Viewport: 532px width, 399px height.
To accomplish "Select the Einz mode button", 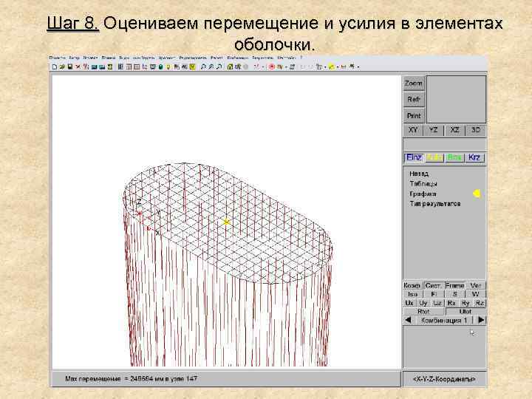I will [x=414, y=158].
